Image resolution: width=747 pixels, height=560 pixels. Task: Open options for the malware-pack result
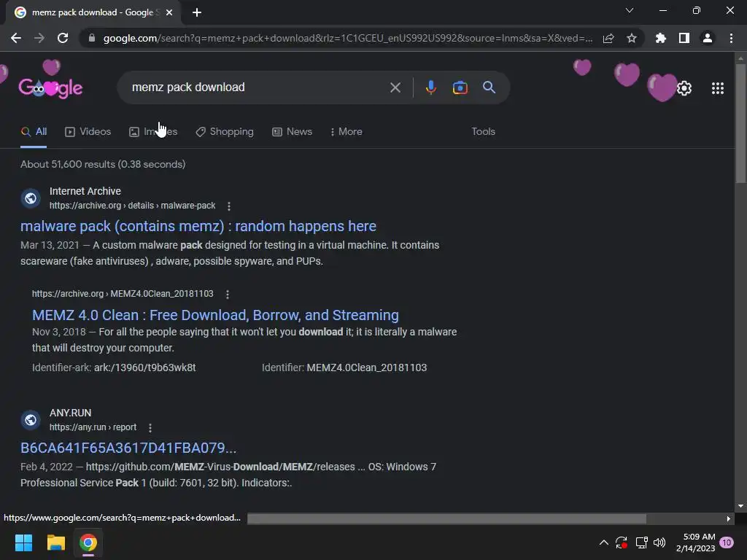click(229, 206)
